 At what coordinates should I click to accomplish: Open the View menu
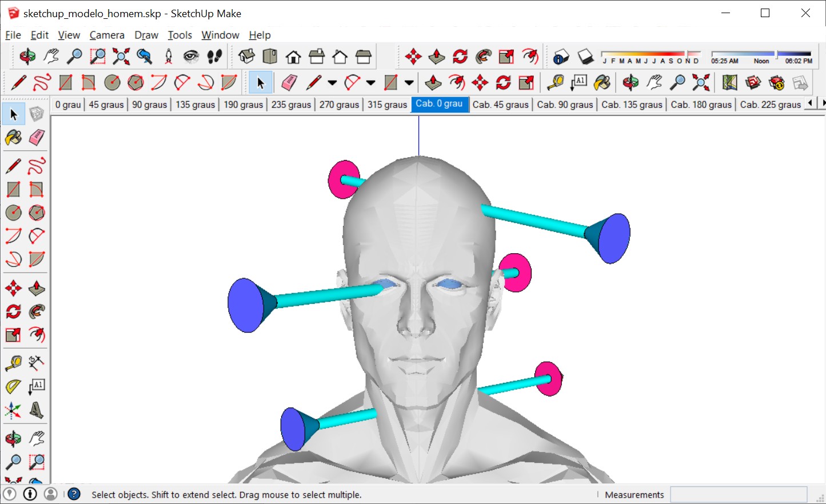click(69, 35)
